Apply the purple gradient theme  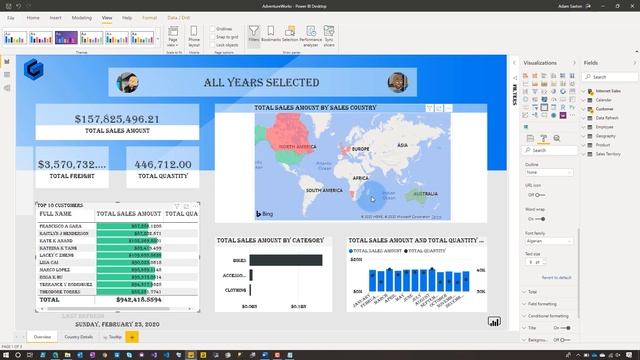click(x=66, y=38)
